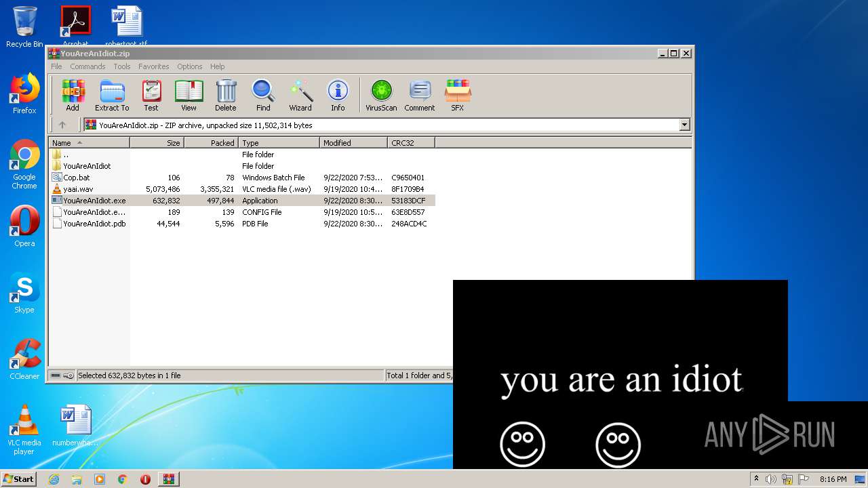Open Chrome taskbar icon
Image resolution: width=868 pixels, height=488 pixels.
[x=123, y=479]
